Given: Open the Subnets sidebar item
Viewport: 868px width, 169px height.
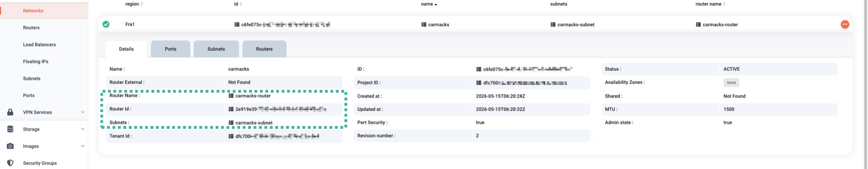Looking at the screenshot, I should coord(32,79).
